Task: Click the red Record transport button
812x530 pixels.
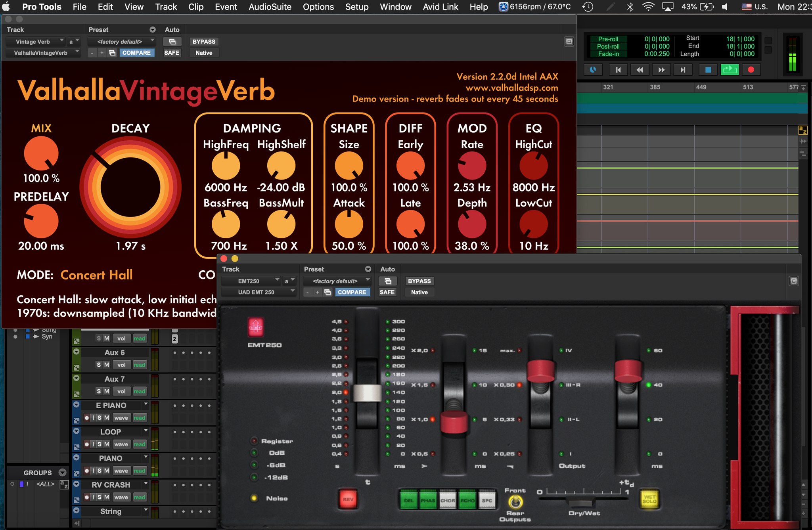Action: [751, 70]
